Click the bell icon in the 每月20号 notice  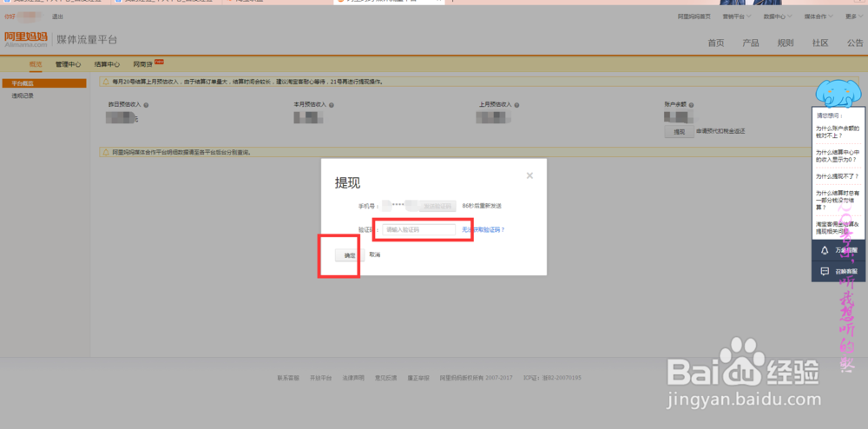105,82
